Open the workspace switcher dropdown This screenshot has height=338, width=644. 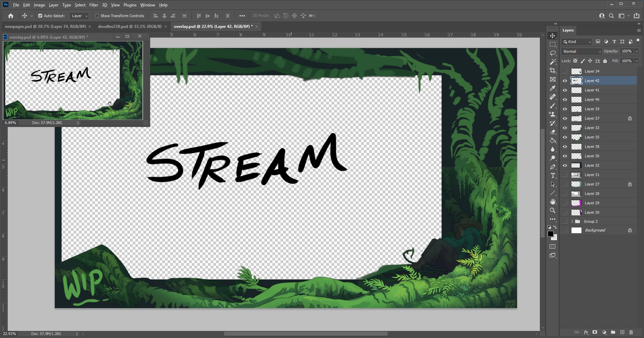coord(624,16)
